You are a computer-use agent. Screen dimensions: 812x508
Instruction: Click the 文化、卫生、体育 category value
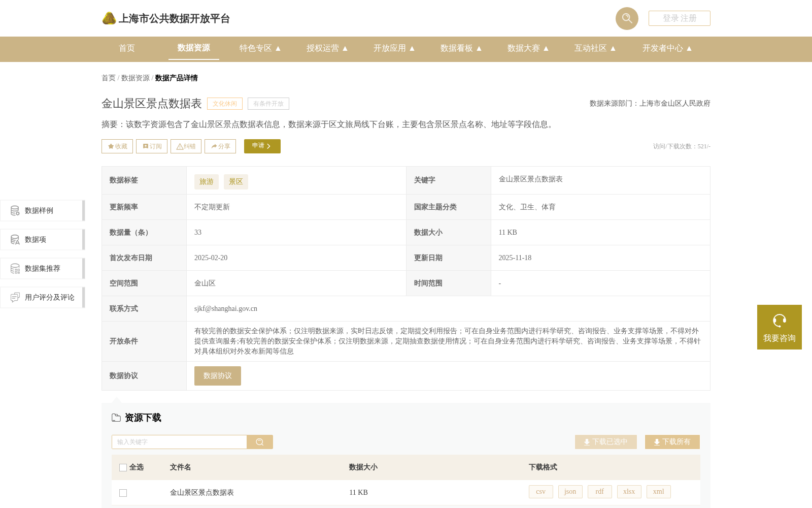[527, 207]
